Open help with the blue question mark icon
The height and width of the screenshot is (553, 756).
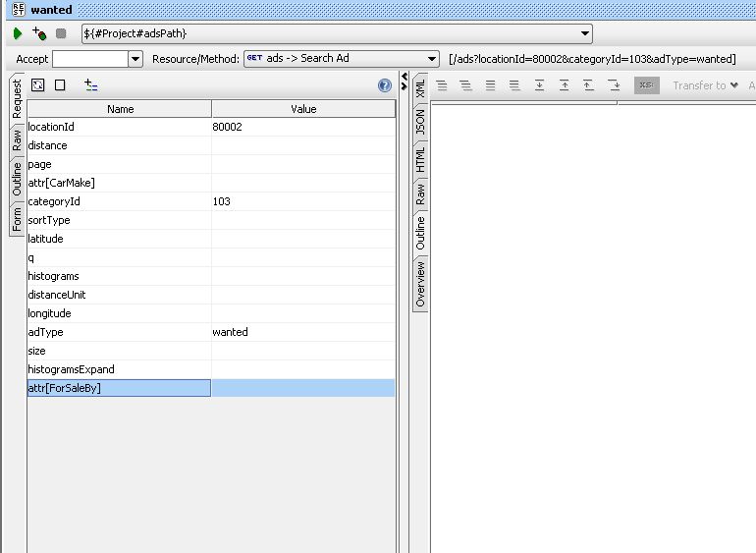385,85
